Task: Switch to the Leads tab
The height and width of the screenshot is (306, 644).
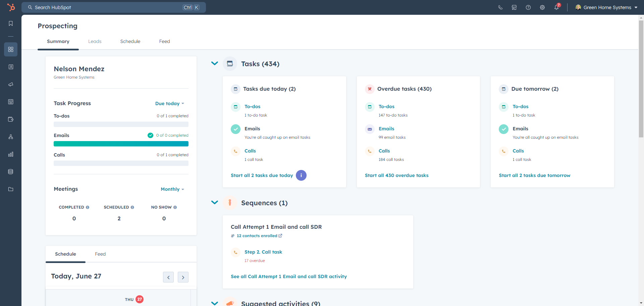Action: click(95, 41)
